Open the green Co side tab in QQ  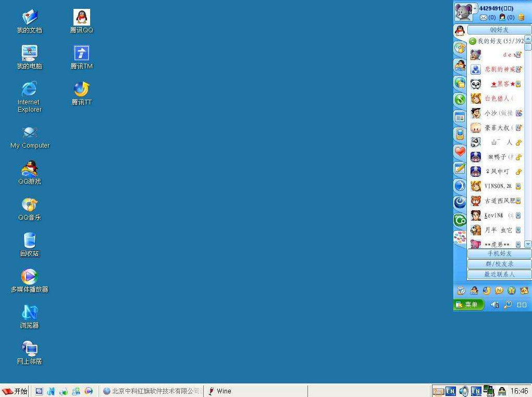point(460,220)
